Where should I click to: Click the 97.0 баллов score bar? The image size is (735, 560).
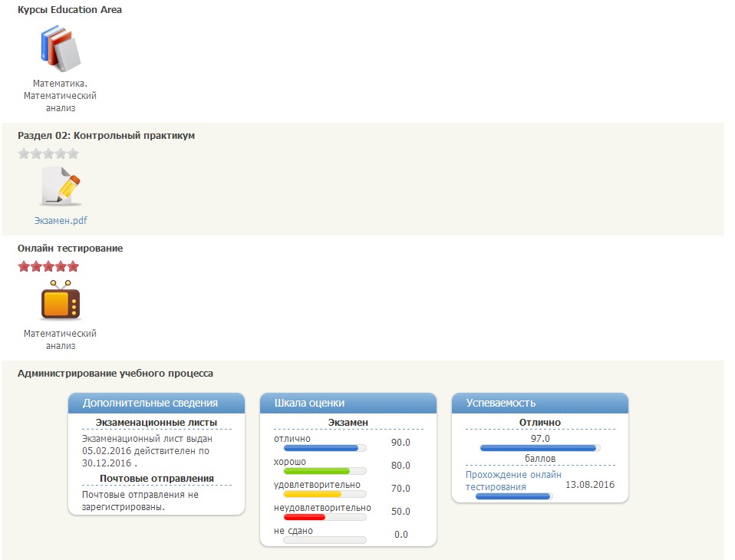pyautogui.click(x=539, y=448)
